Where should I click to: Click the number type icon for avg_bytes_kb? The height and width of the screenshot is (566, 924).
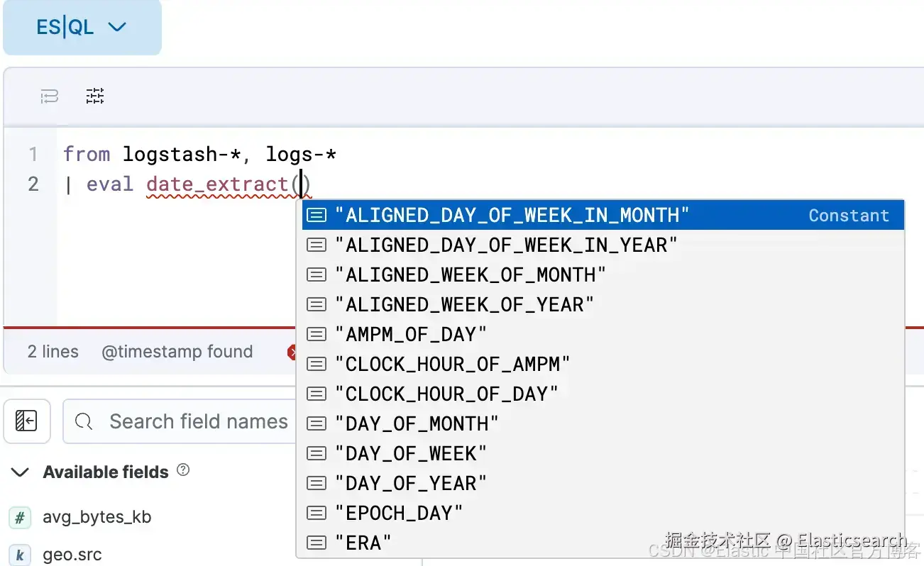[20, 517]
